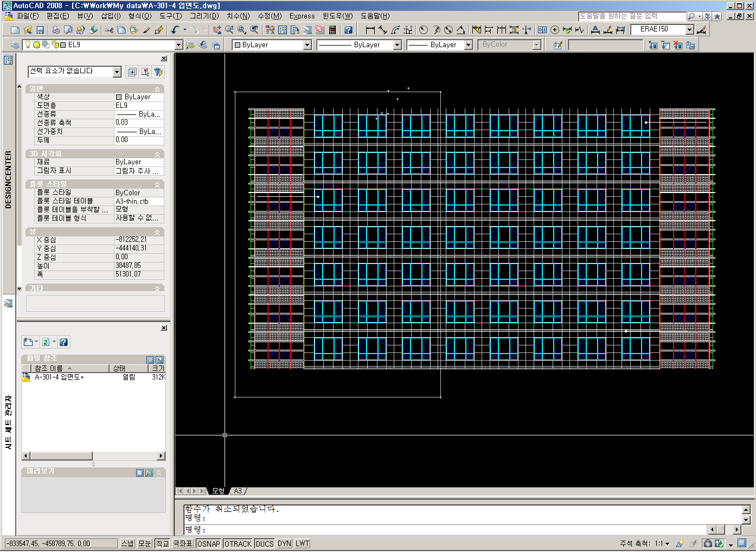Open the ByLayer color control swatch dropdown
This screenshot has width=756, height=552.
[307, 45]
